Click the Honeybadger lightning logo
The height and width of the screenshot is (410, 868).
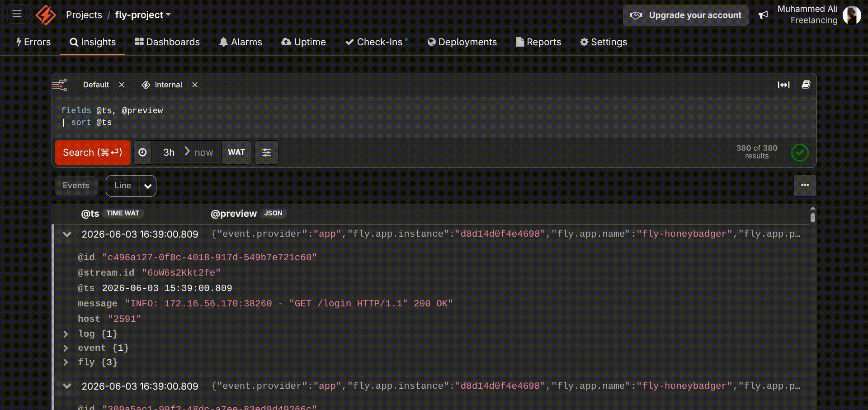tap(46, 15)
